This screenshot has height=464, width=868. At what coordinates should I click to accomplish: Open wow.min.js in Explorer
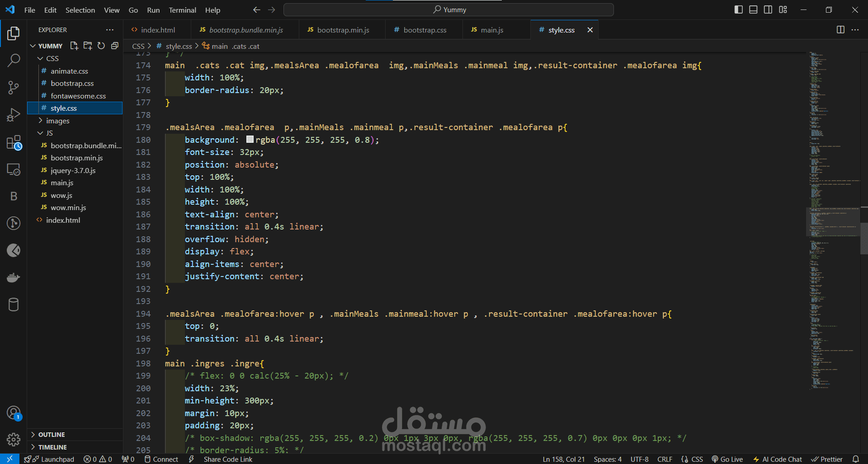[68, 207]
